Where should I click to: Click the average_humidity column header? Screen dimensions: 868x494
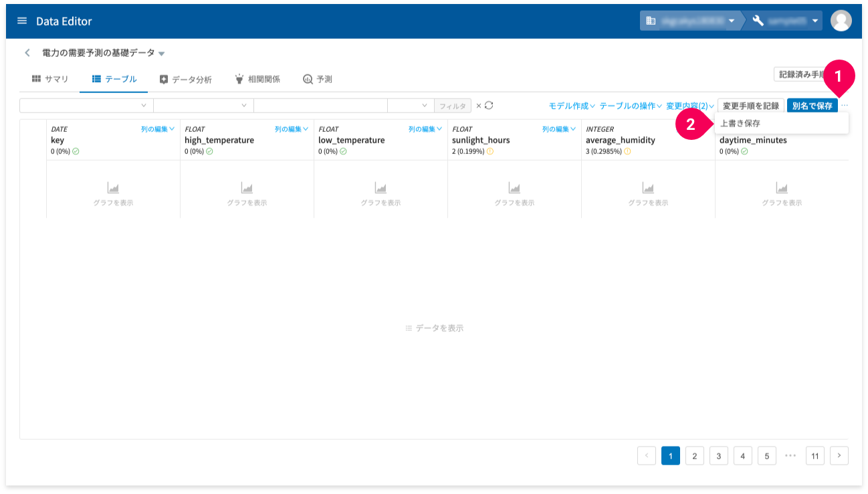(x=621, y=141)
